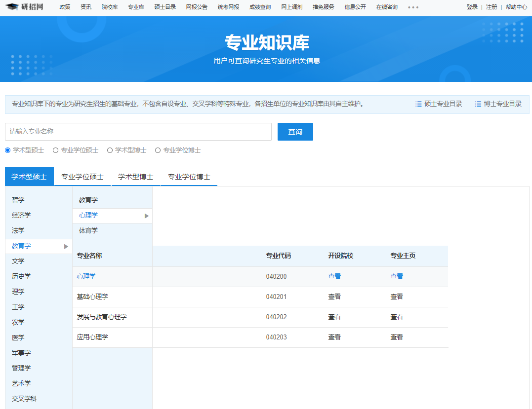
Task: Click the 注册 link
Action: coord(491,7)
